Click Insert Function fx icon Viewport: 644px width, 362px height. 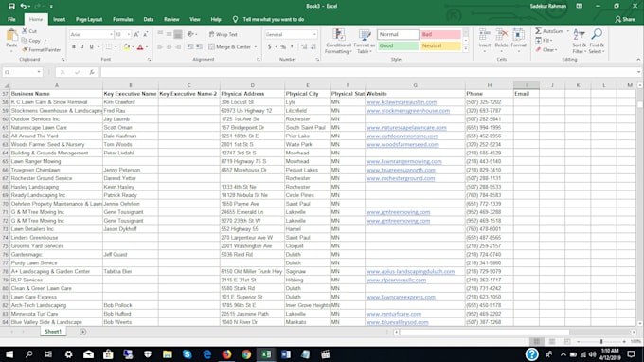(x=92, y=72)
